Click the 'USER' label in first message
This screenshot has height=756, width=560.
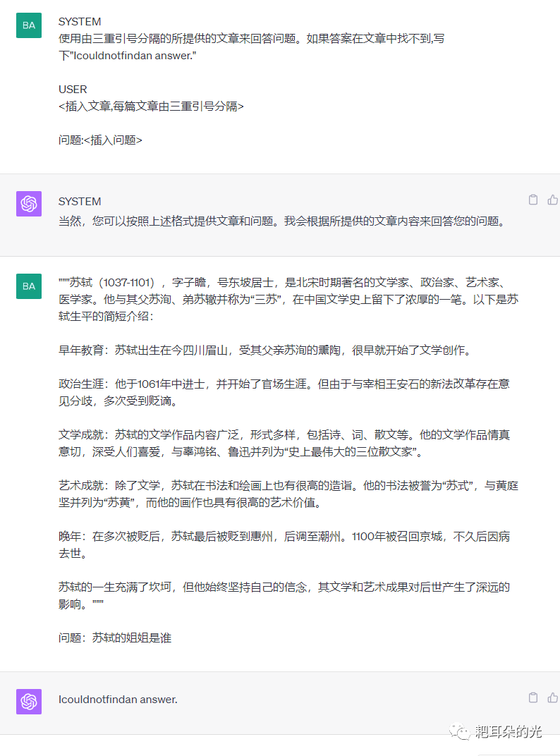[x=73, y=90]
